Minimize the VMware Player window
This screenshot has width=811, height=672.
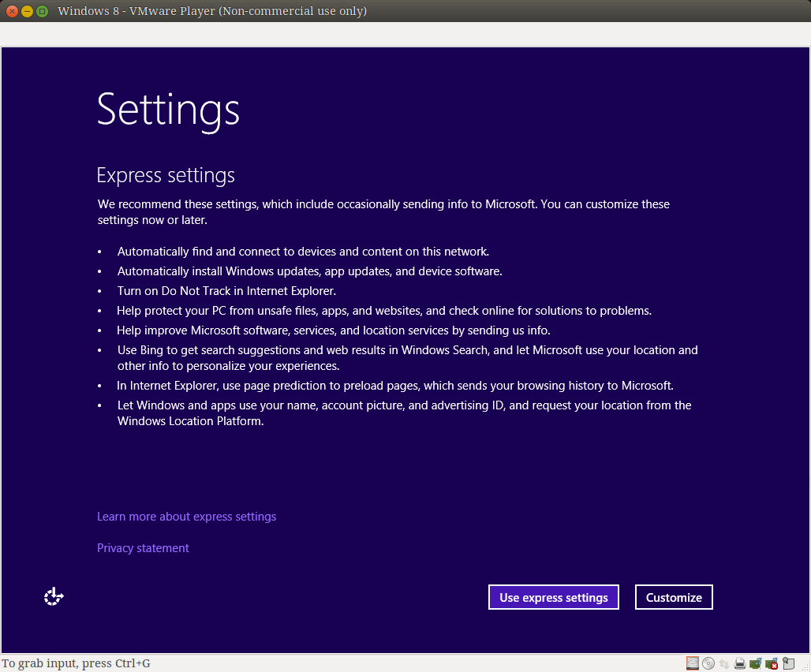[27, 11]
